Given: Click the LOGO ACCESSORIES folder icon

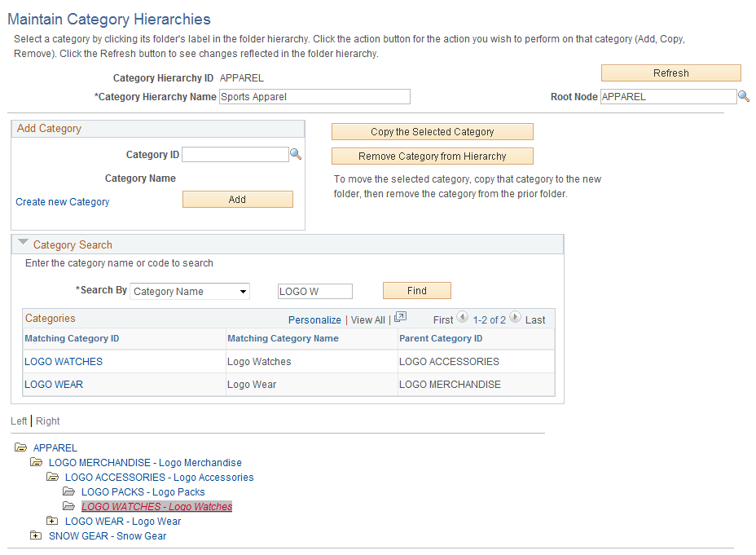Looking at the screenshot, I should (x=53, y=477).
